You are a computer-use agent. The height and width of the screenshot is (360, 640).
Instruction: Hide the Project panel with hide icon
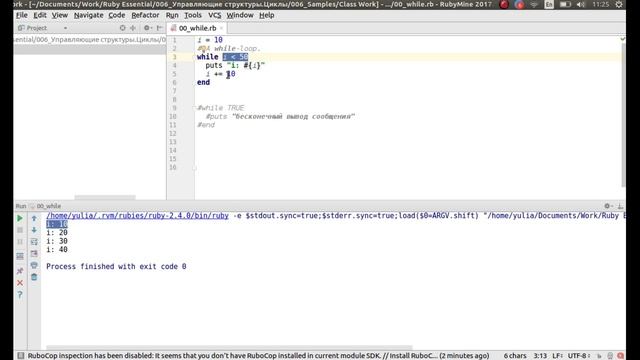point(160,28)
